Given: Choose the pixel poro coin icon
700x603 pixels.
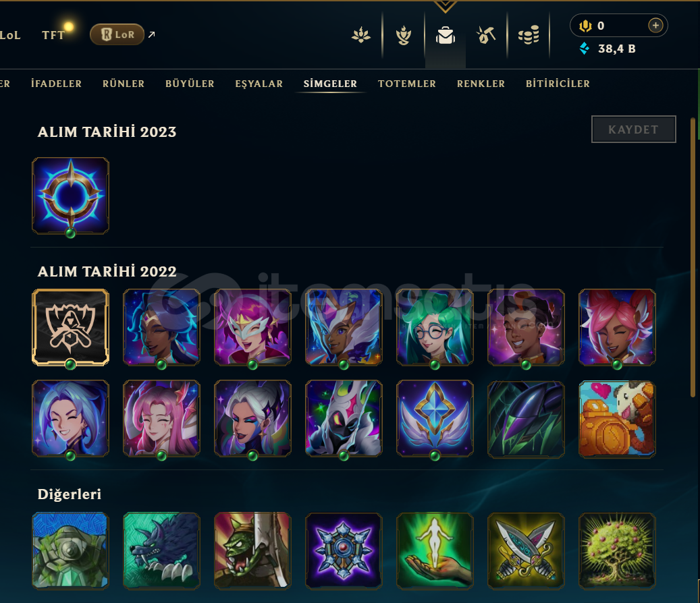Looking at the screenshot, I should pyautogui.click(x=617, y=419).
